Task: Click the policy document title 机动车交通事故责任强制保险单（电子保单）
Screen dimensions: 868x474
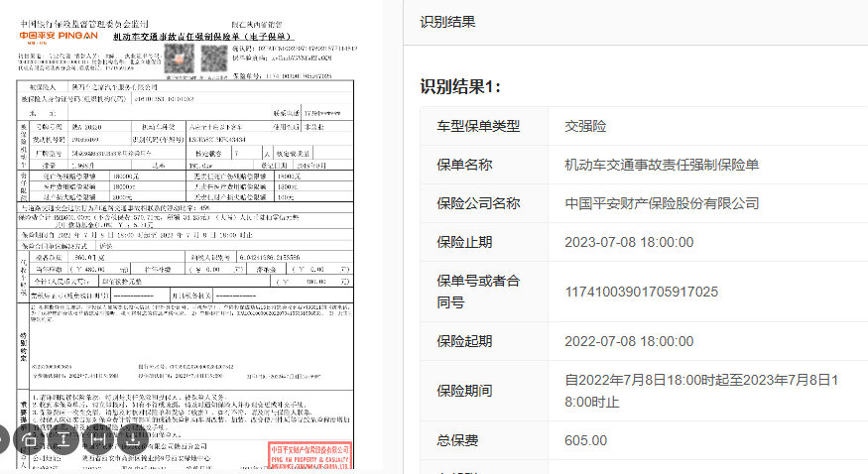Action: [202, 37]
